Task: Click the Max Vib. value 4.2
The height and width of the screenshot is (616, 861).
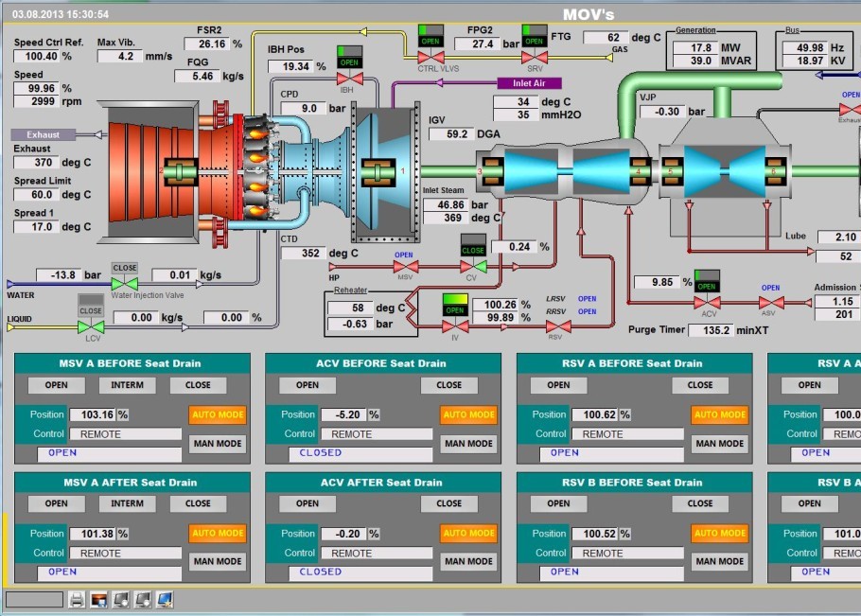Action: tap(120, 56)
